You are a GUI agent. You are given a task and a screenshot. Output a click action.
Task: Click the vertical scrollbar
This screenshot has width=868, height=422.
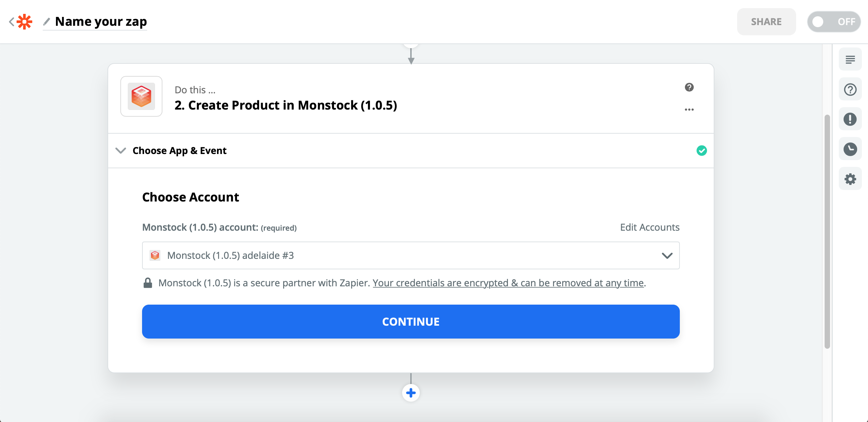(x=827, y=232)
